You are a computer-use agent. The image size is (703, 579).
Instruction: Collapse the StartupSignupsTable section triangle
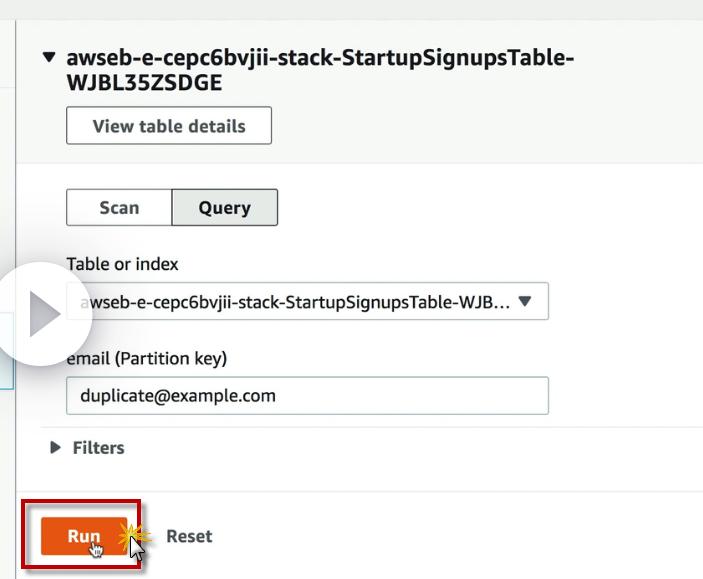(49, 57)
